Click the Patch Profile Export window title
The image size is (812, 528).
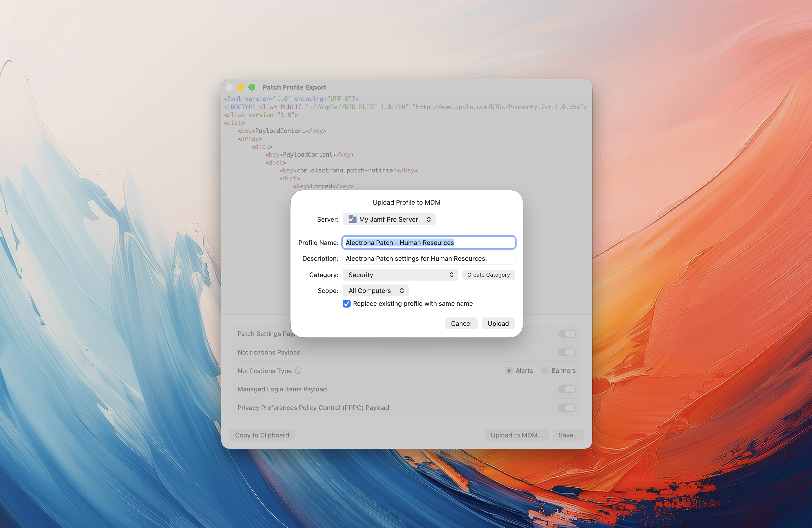(x=294, y=87)
